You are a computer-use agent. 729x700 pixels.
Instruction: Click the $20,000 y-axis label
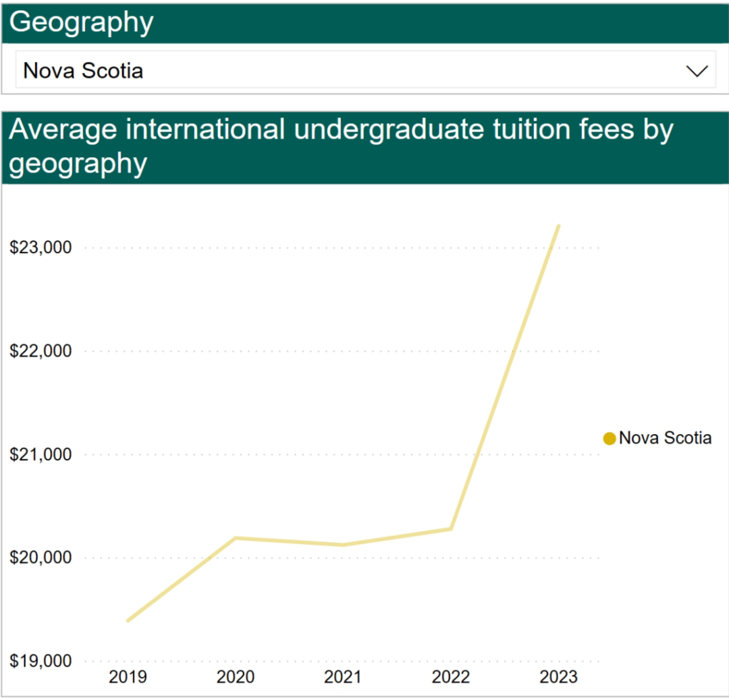click(x=41, y=558)
